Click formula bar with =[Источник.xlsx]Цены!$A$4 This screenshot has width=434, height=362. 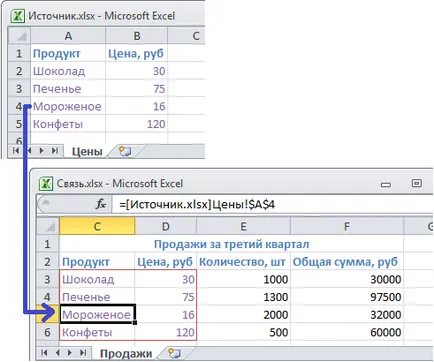(x=273, y=204)
